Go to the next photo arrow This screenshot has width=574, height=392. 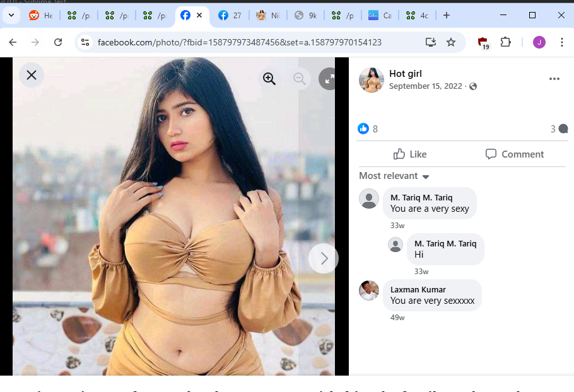323,258
